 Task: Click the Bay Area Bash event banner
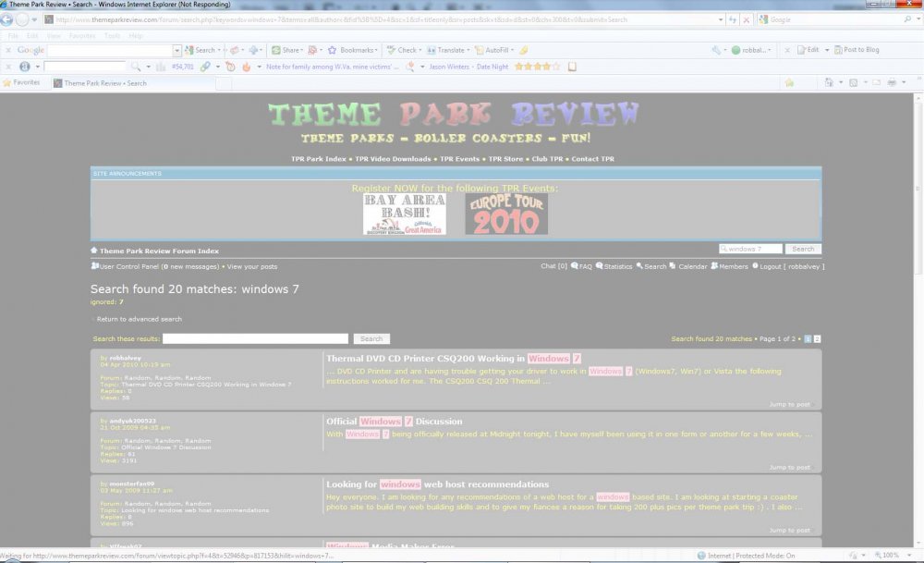coord(404,214)
